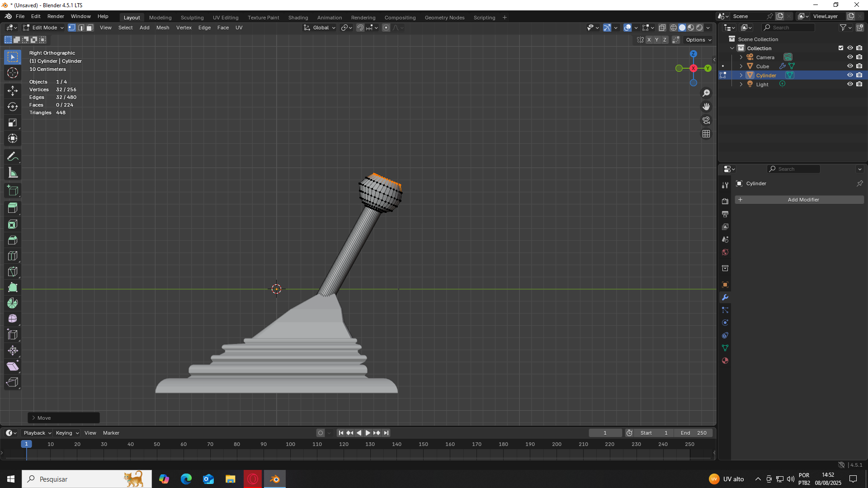The image size is (868, 488).
Task: Select the Move tool in toolbar
Action: point(13,91)
